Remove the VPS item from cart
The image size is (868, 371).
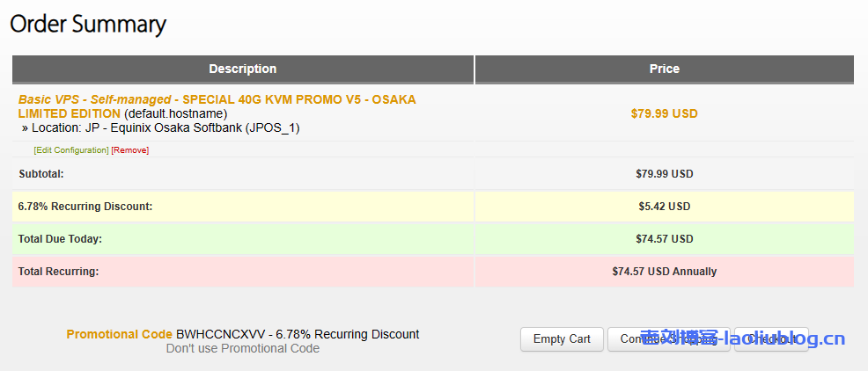pyautogui.click(x=130, y=150)
